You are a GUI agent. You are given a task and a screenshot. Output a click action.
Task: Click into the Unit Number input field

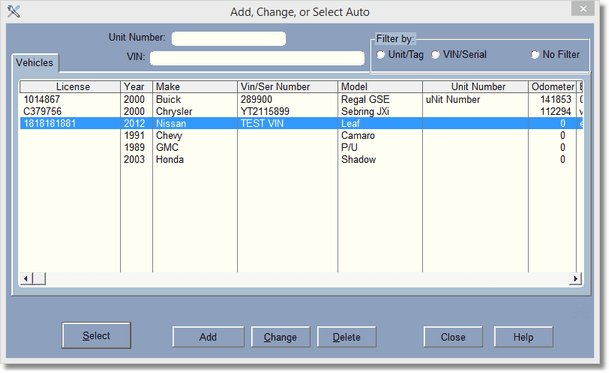(x=229, y=38)
